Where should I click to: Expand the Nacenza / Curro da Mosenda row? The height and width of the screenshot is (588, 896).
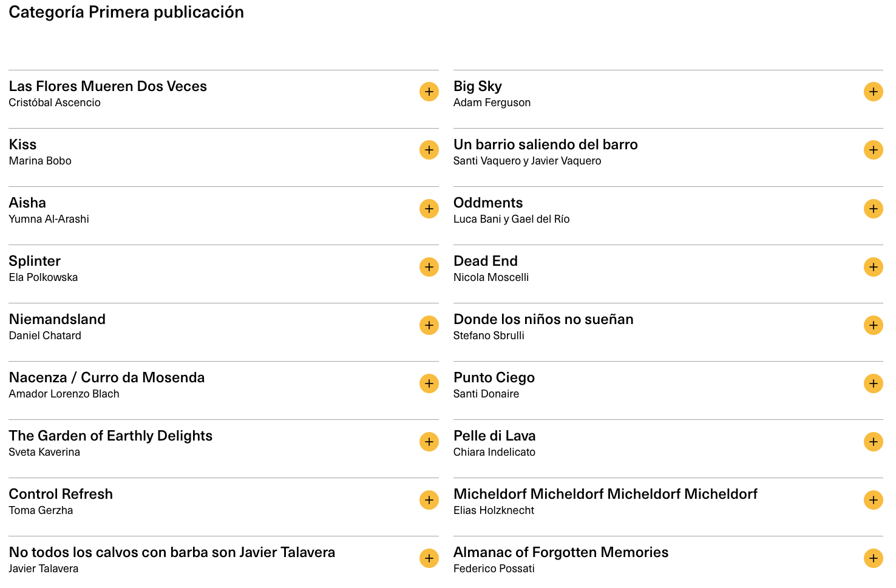pyautogui.click(x=429, y=383)
